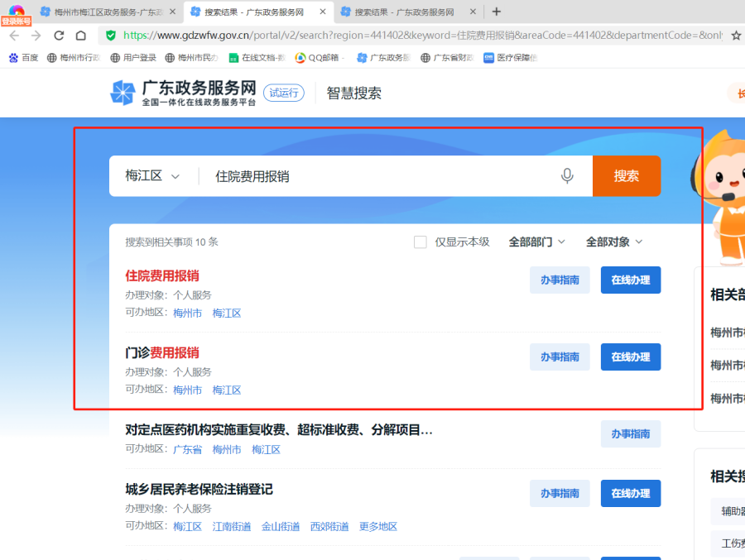Viewport: 745px width, 560px height.
Task: Click 梅州市 under 住院费用报销
Action: coord(188,313)
